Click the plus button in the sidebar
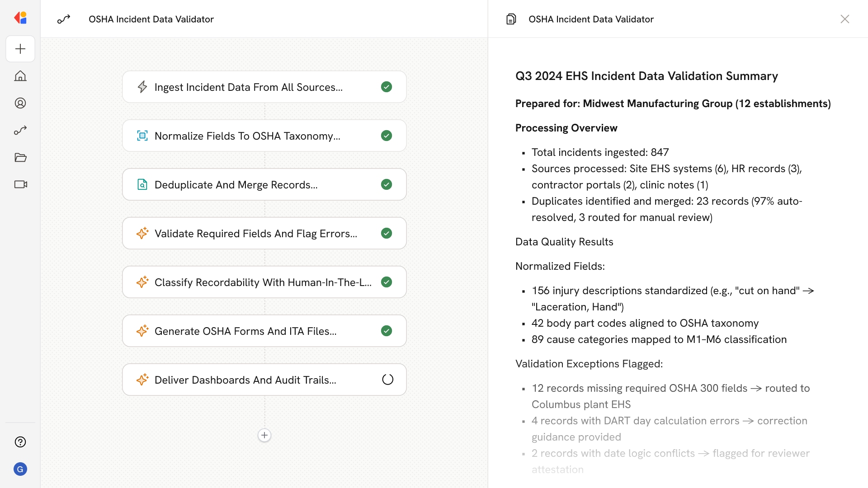 coord(20,49)
